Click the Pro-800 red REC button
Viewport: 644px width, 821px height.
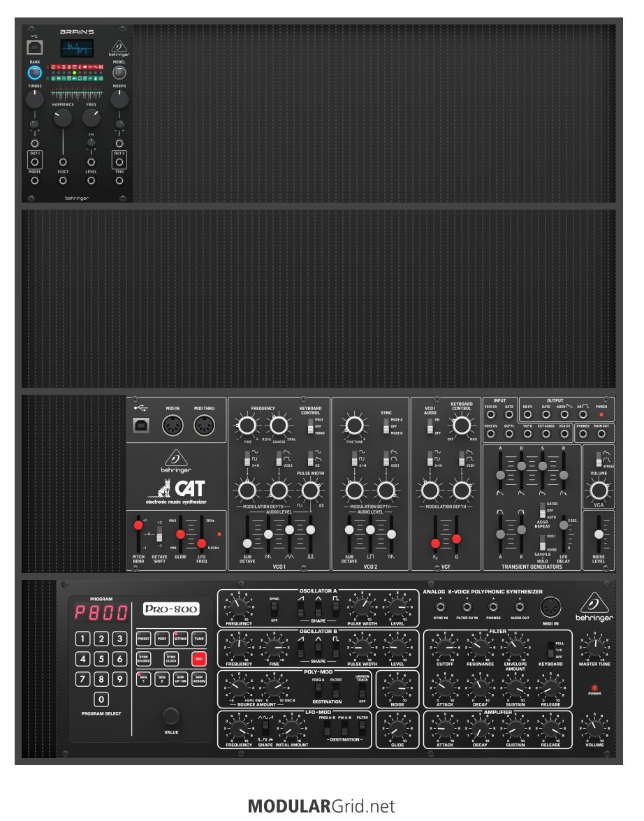pyautogui.click(x=199, y=659)
